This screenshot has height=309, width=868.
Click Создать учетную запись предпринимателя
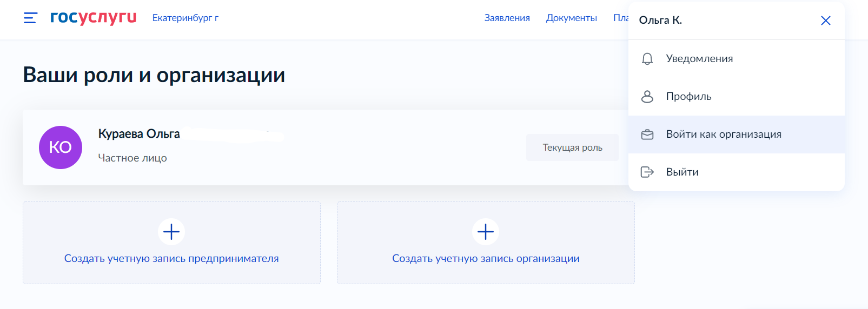tap(171, 258)
